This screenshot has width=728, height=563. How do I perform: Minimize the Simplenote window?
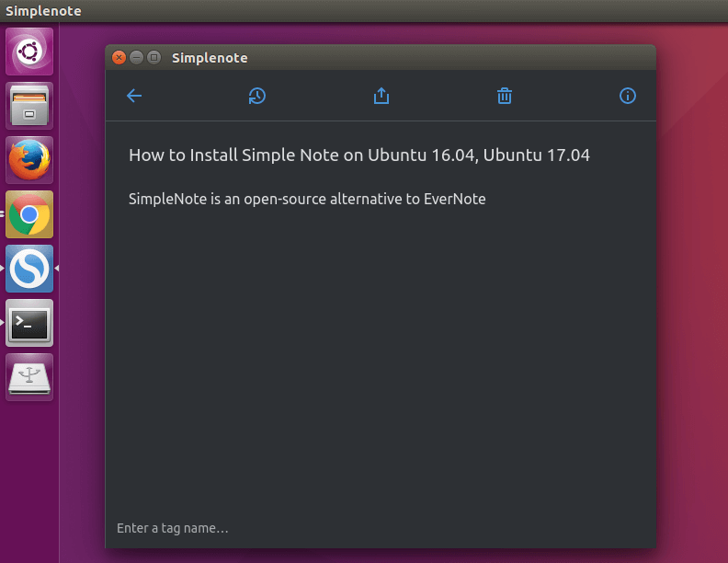[136, 58]
